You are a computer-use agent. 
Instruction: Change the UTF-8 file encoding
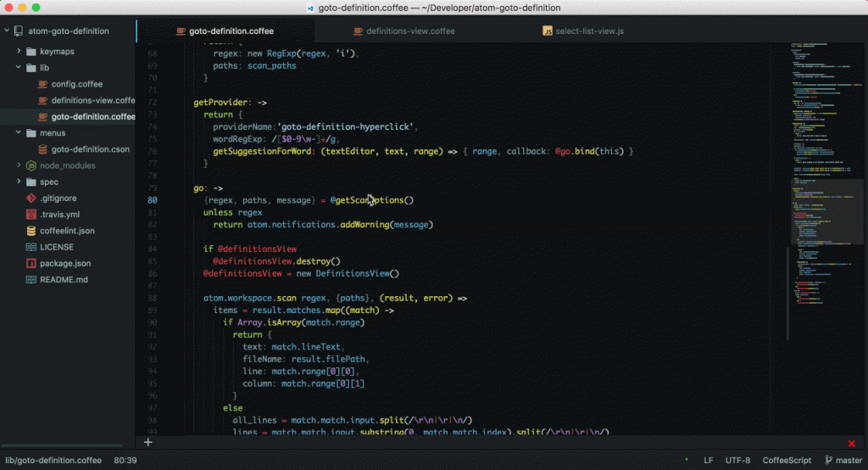click(x=737, y=460)
